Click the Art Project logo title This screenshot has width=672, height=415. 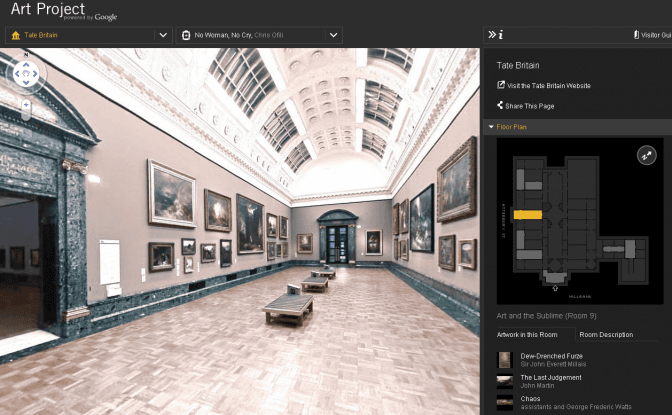pos(50,11)
